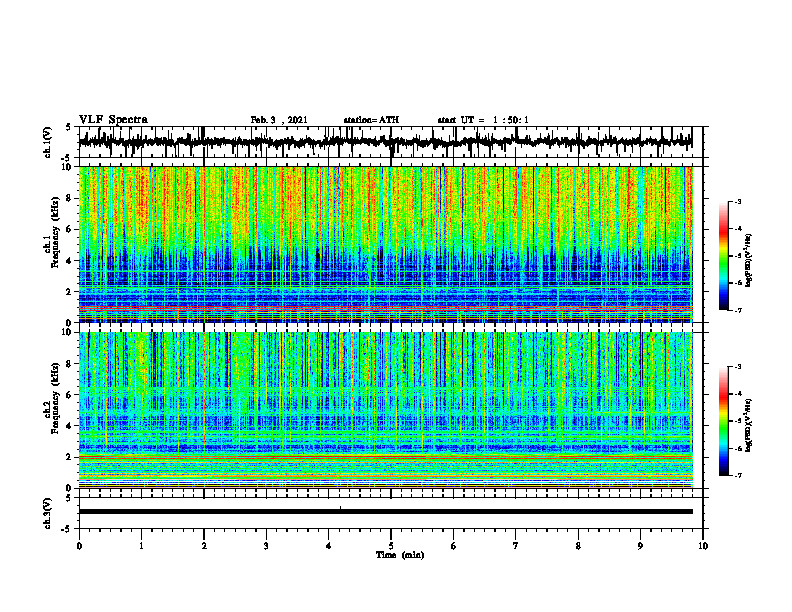
Task: Click inside the ch.1 spectrogram panel
Action: (x=385, y=244)
